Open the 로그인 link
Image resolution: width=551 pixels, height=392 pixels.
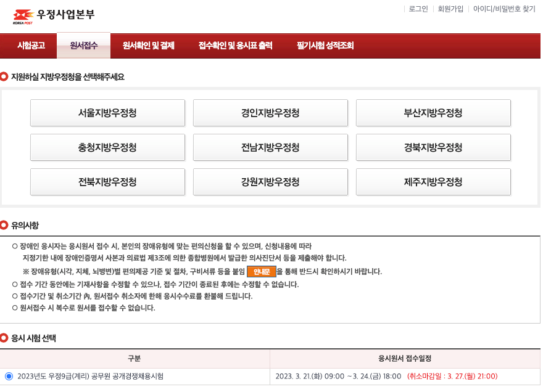(x=418, y=9)
